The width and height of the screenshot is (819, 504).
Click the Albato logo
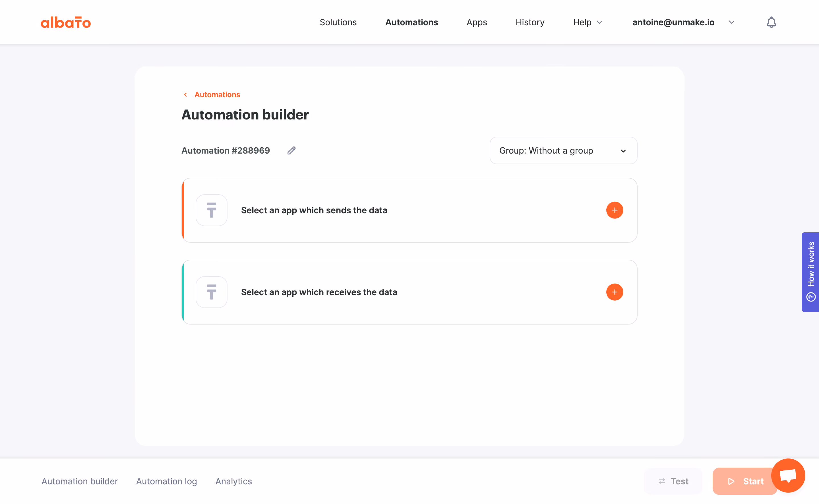point(66,22)
